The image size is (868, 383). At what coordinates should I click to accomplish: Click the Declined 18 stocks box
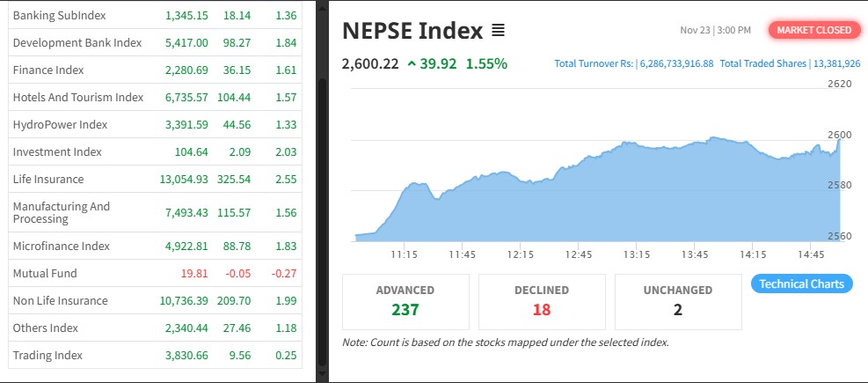pyautogui.click(x=541, y=300)
